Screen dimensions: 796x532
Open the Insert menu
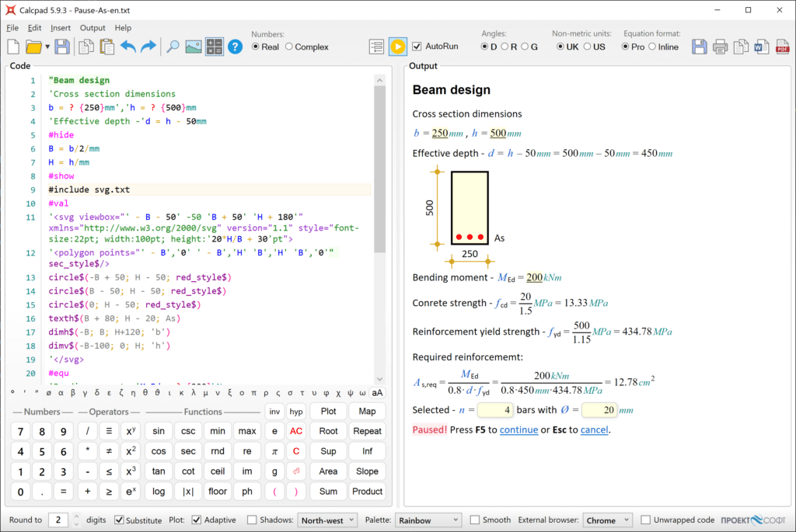[61, 28]
